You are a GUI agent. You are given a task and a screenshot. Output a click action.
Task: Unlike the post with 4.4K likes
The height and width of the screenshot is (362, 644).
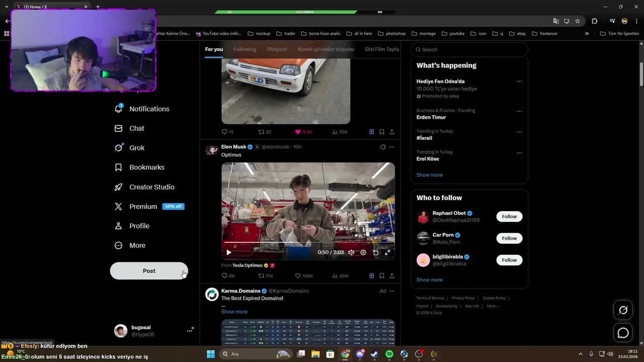(x=303, y=132)
